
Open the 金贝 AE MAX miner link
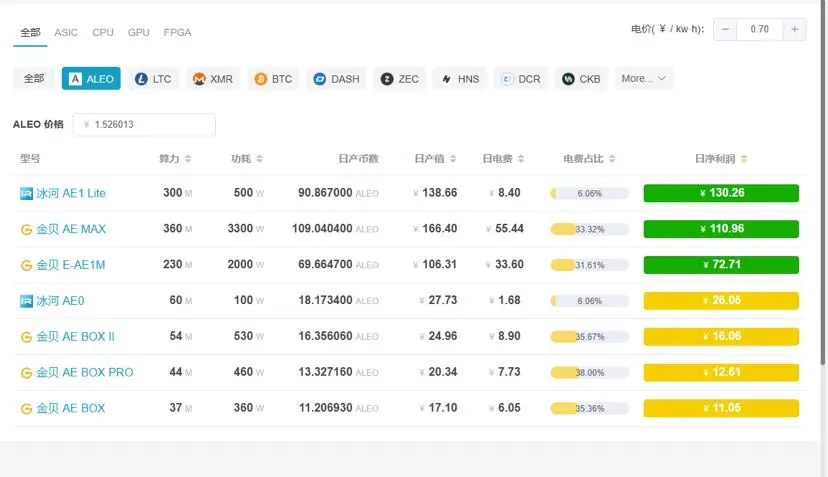point(71,229)
